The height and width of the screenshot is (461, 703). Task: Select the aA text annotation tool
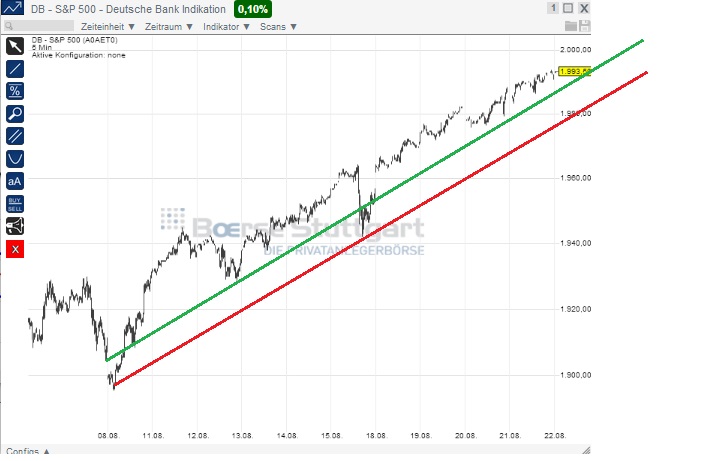pos(15,181)
